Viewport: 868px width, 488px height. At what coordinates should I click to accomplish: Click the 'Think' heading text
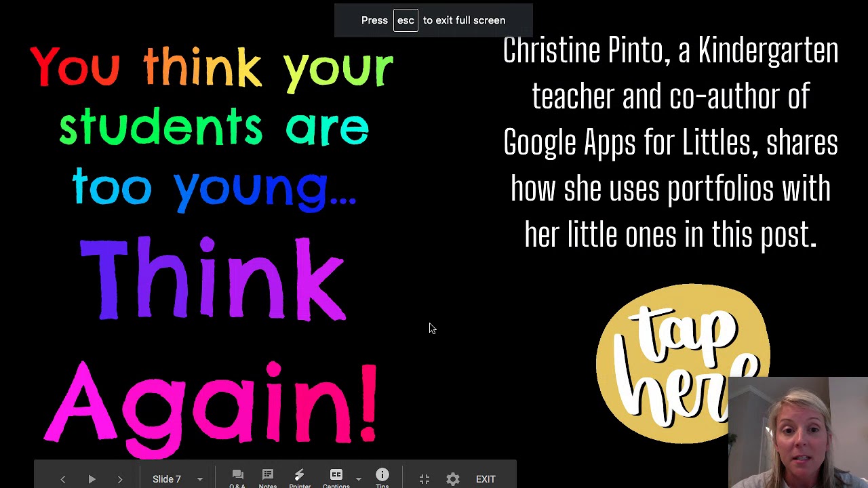click(212, 279)
